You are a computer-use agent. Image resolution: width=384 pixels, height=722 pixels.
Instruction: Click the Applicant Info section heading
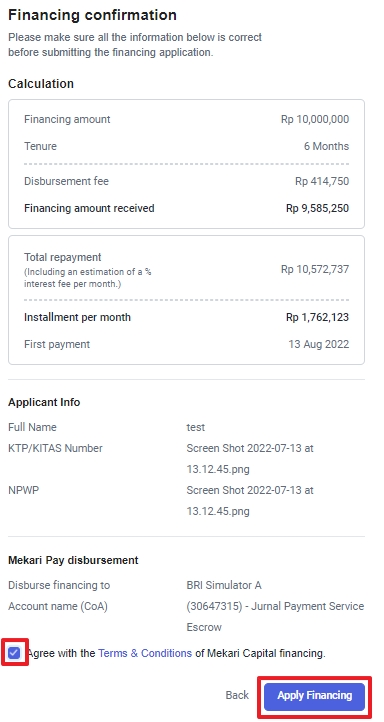coord(44,402)
